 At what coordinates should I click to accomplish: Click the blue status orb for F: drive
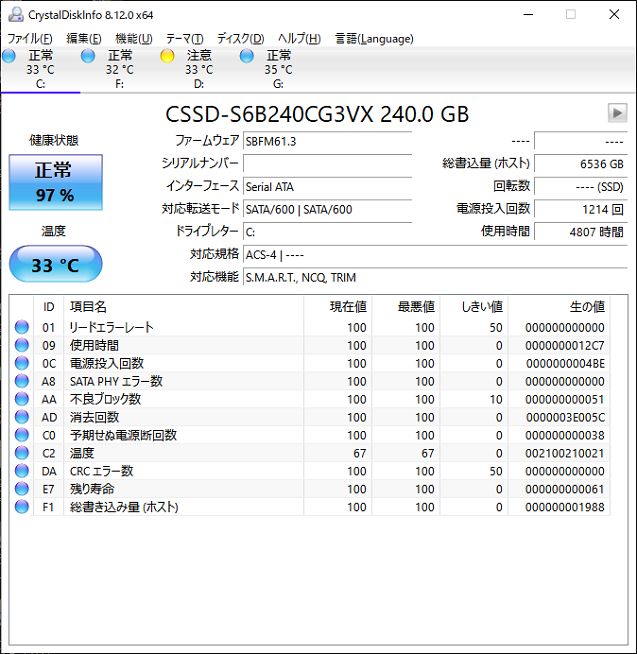point(88,56)
